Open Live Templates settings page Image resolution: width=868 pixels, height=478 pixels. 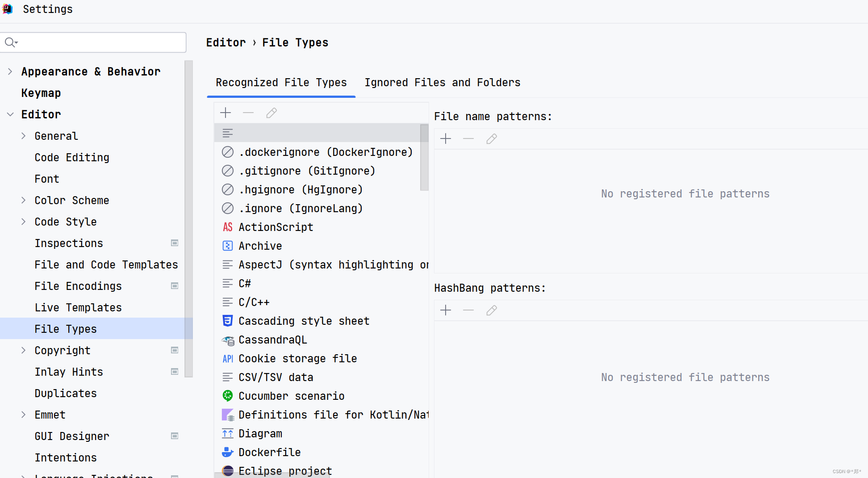(x=78, y=308)
